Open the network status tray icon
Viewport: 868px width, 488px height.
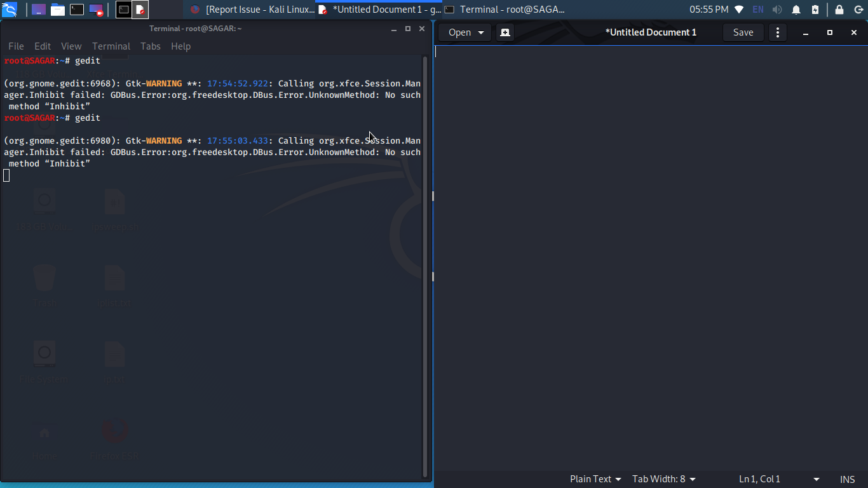tap(739, 10)
